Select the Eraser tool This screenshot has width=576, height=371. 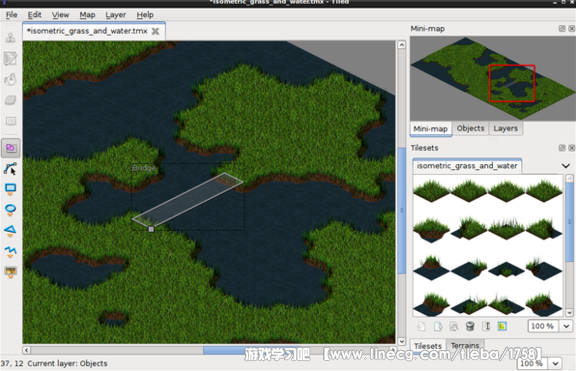10,100
